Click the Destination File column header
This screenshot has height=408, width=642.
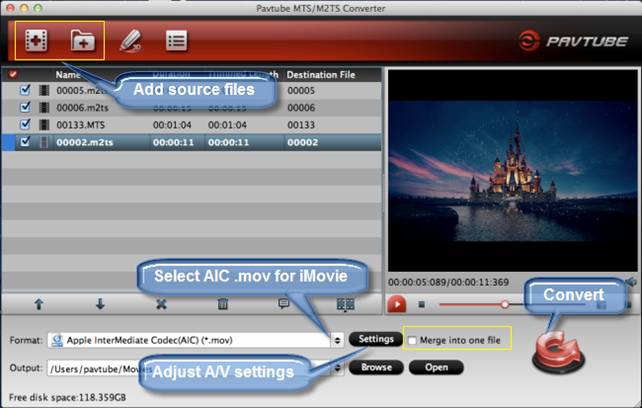(321, 75)
